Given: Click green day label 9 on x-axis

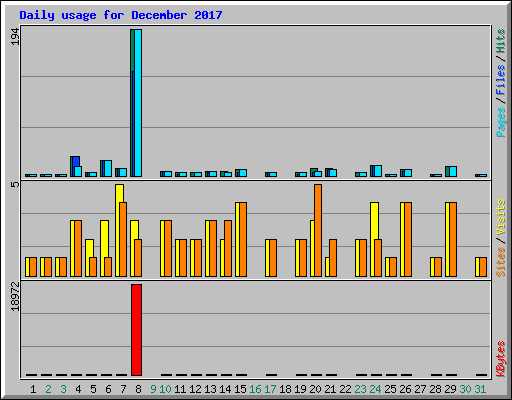Looking at the screenshot, I should [153, 389].
